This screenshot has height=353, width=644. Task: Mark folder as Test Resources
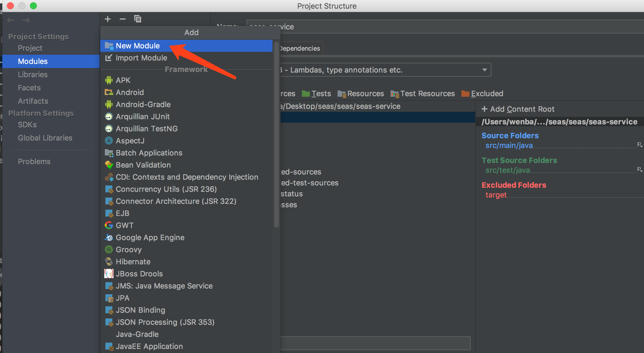point(423,94)
